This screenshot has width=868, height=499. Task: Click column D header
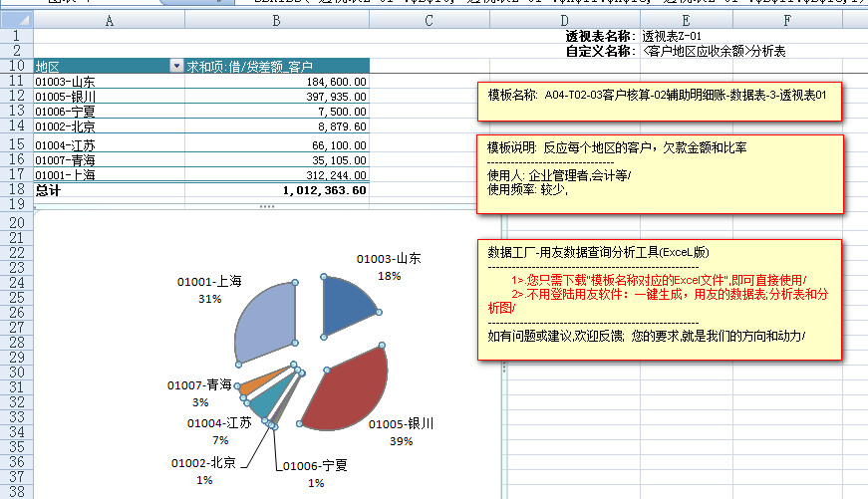pyautogui.click(x=565, y=20)
